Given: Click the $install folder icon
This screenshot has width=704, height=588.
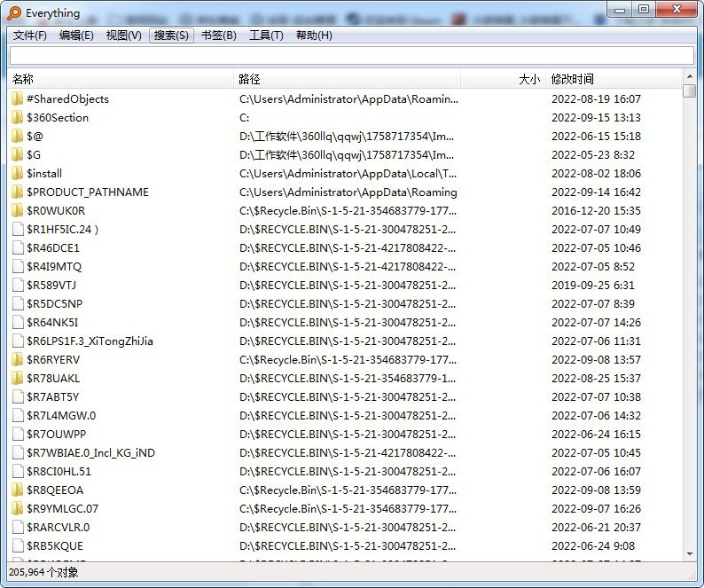Looking at the screenshot, I should coord(17,174).
